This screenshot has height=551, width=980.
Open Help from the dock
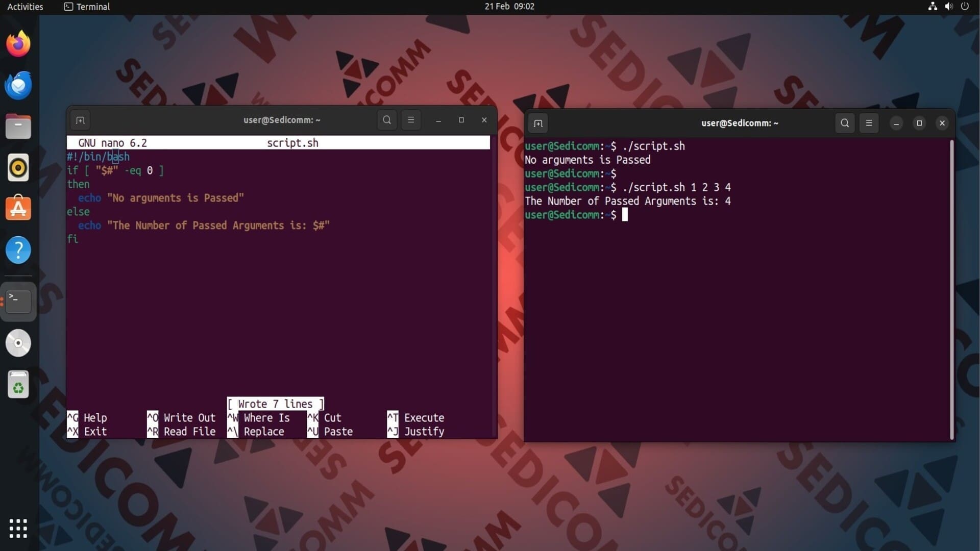(x=18, y=250)
